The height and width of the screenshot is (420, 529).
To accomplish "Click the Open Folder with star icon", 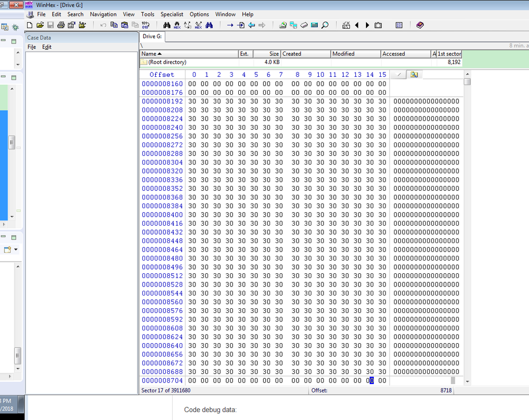I will [x=82, y=25].
